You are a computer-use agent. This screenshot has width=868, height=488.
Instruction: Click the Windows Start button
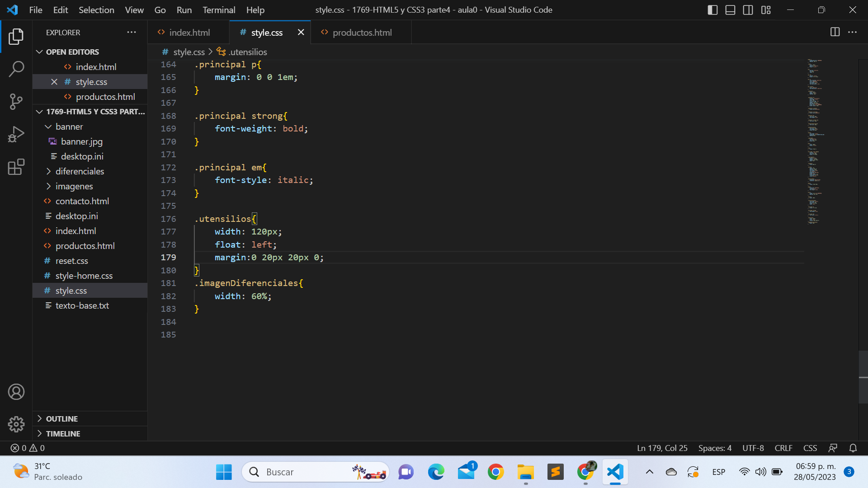tap(224, 472)
